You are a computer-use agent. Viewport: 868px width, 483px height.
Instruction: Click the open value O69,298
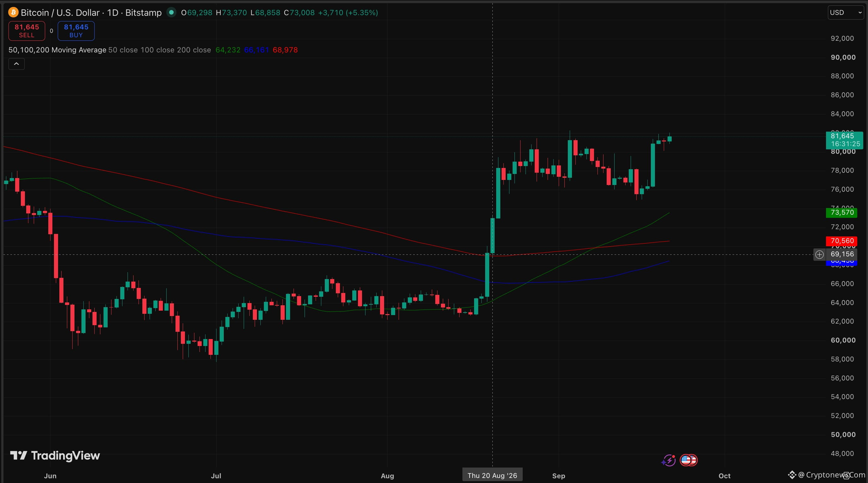[x=197, y=13]
